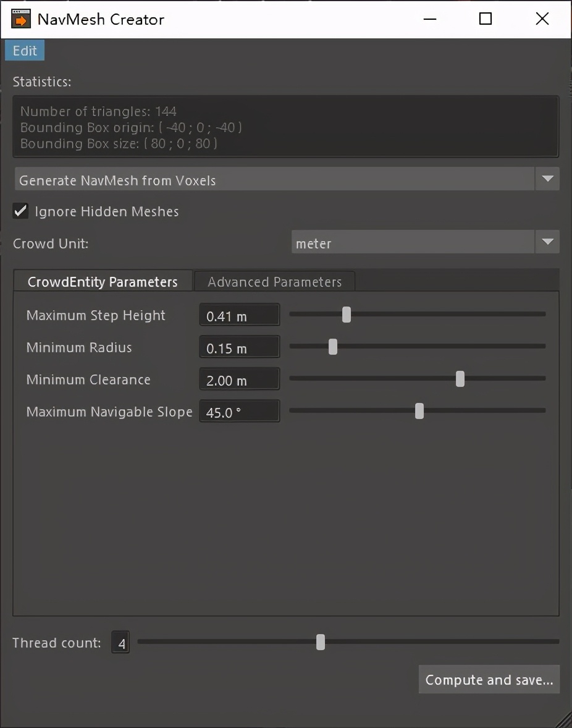The image size is (572, 728).
Task: Click the Maximum Step Height slider handle
Action: [347, 315]
